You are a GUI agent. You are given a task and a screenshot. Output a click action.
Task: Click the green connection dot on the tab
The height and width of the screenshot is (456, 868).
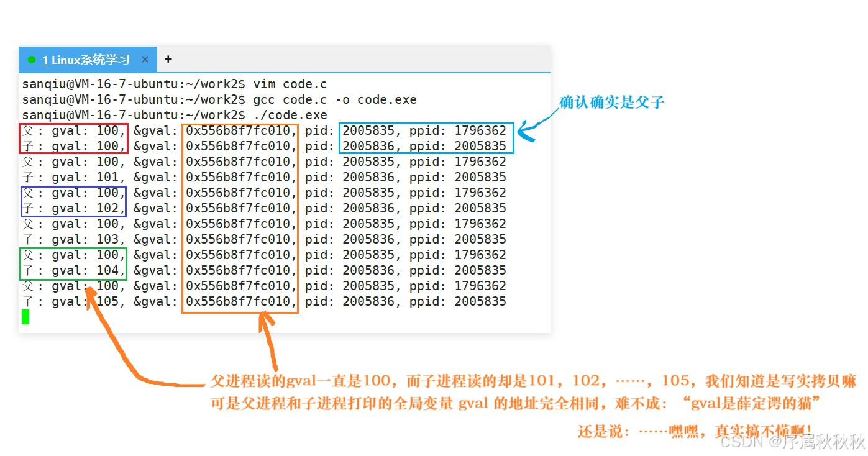(x=32, y=60)
